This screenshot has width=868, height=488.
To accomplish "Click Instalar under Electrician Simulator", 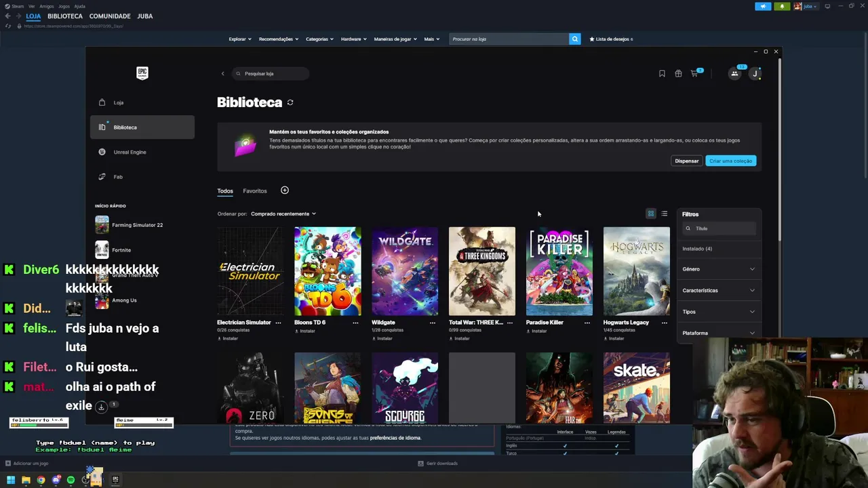I will coord(228,338).
